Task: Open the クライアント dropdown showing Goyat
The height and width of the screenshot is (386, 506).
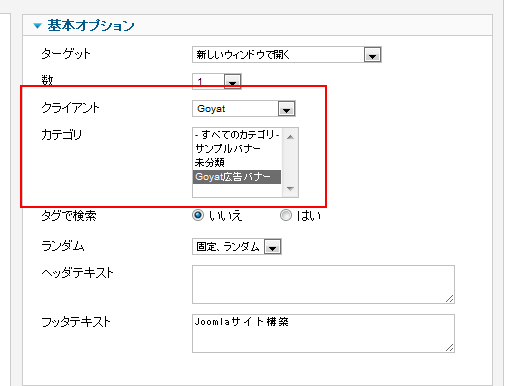Action: tap(244, 109)
